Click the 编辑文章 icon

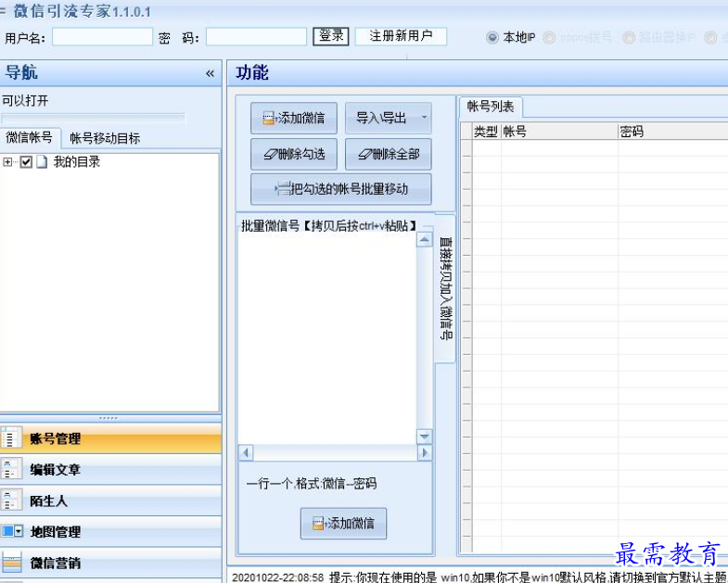click(11, 469)
